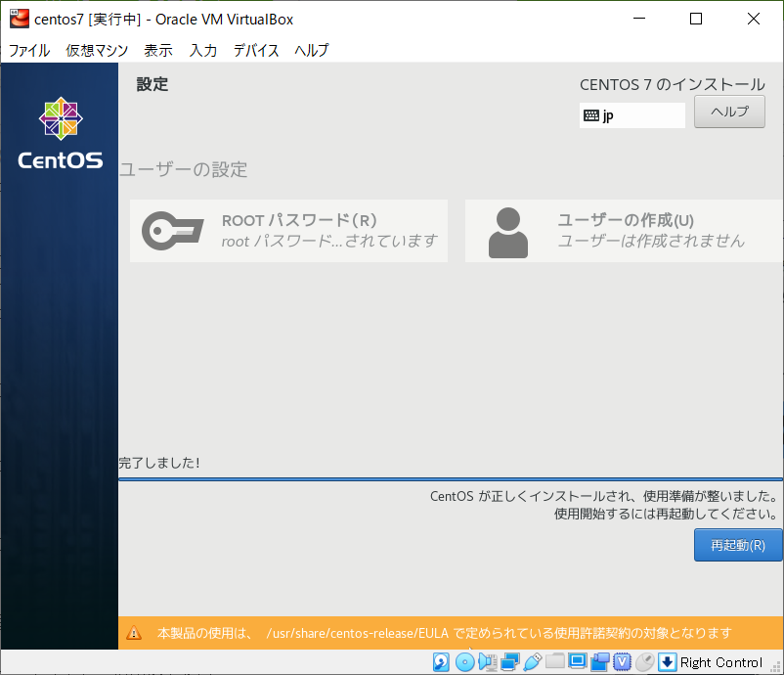
Task: Click the 完了しました! status text
Action: [159, 463]
